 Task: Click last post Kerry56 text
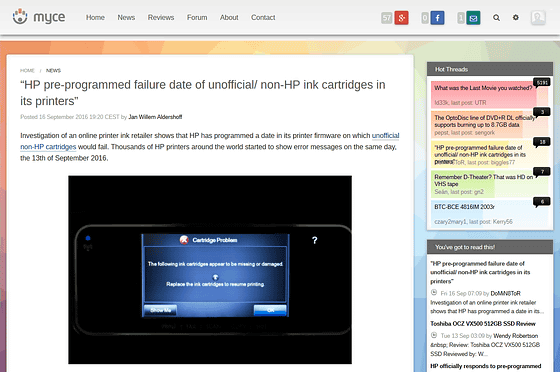pyautogui.click(x=491, y=222)
